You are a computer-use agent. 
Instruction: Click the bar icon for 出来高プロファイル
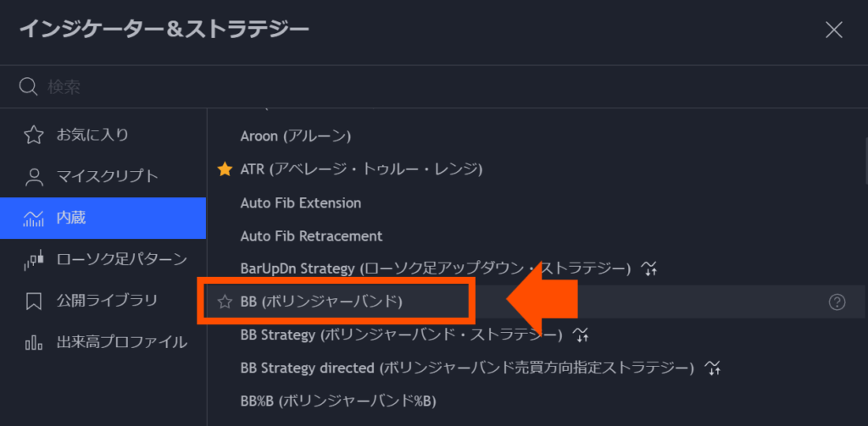(x=34, y=342)
